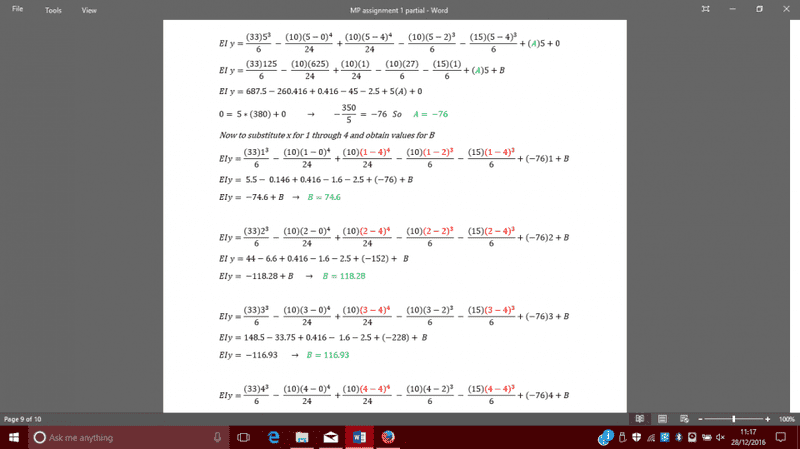Click the red term '(1 − 4)' over 24
This screenshot has width=800, height=449.
tap(375, 152)
